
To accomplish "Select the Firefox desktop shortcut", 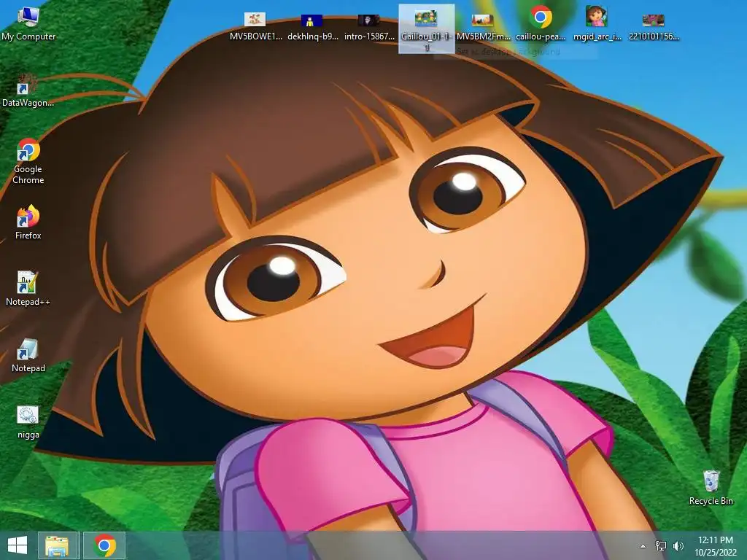I will [x=28, y=222].
